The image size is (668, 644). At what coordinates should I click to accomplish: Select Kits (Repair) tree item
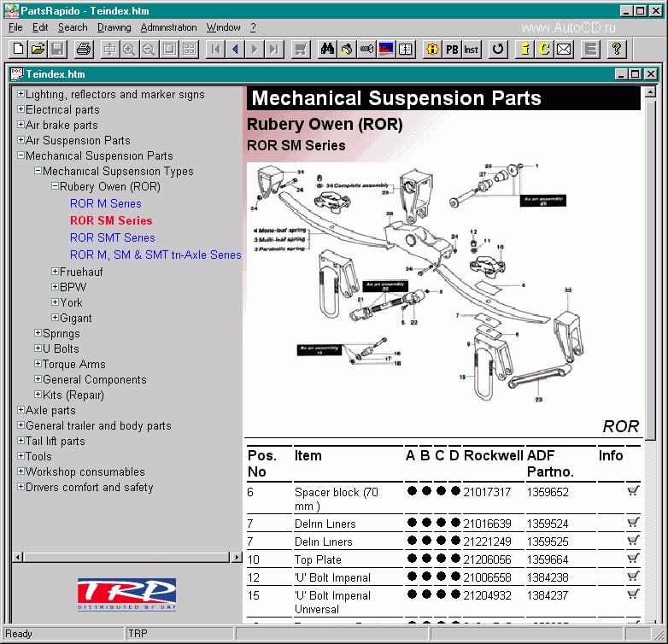coord(73,395)
